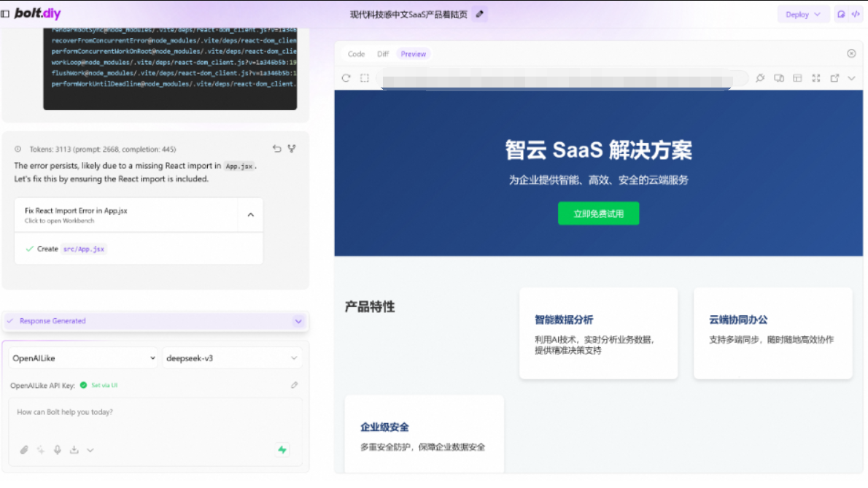Edit the project title with pencil icon
Image resolution: width=868 pixels, height=488 pixels.
pyautogui.click(x=479, y=14)
